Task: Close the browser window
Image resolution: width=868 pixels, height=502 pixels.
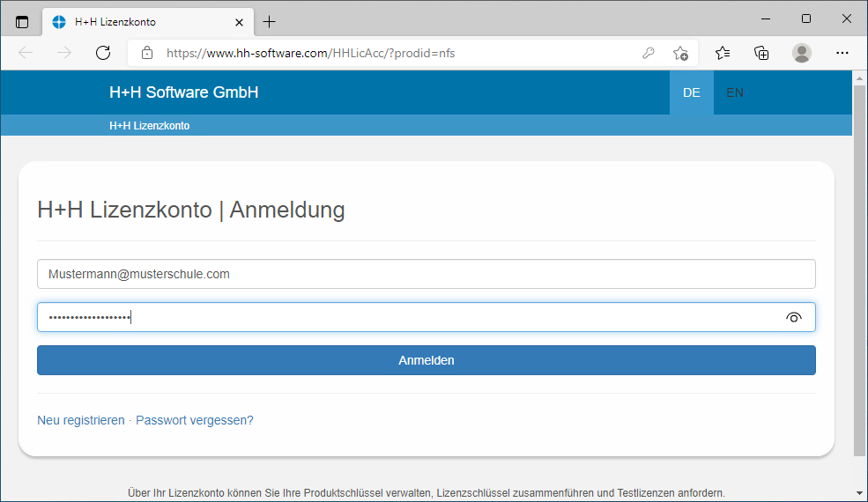Action: [x=847, y=18]
